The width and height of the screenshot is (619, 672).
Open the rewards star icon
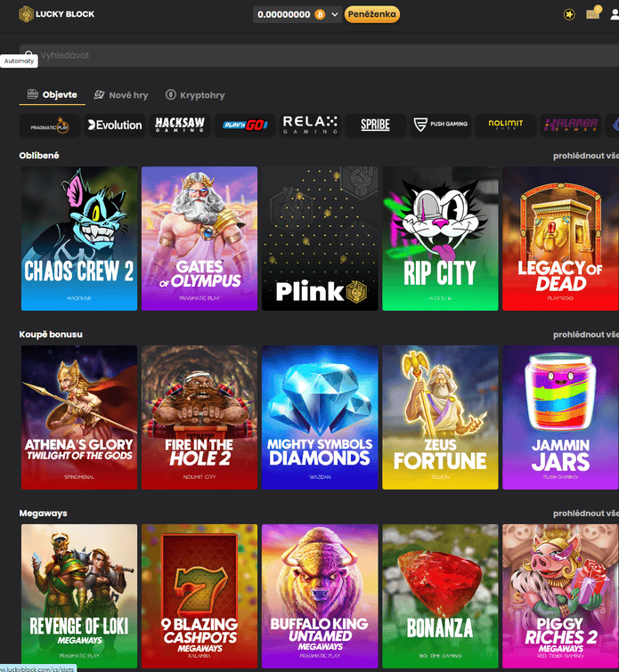coord(569,14)
